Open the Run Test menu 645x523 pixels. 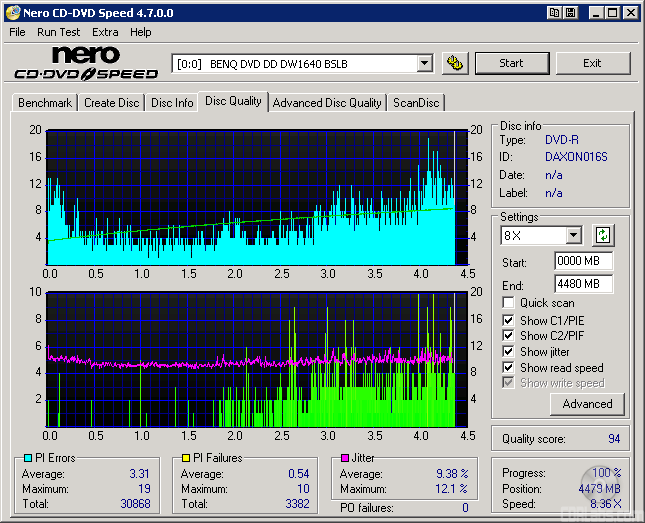tap(59, 32)
